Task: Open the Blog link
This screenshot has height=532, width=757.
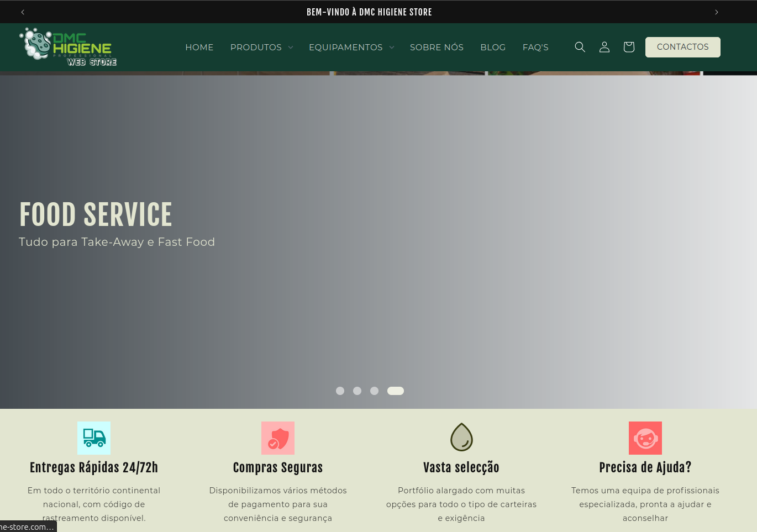Action: coord(493,48)
